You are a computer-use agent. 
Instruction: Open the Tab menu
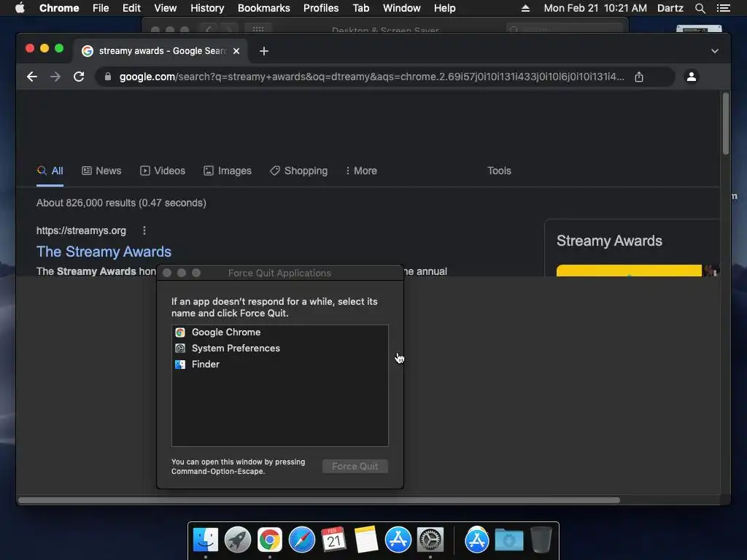tap(360, 8)
